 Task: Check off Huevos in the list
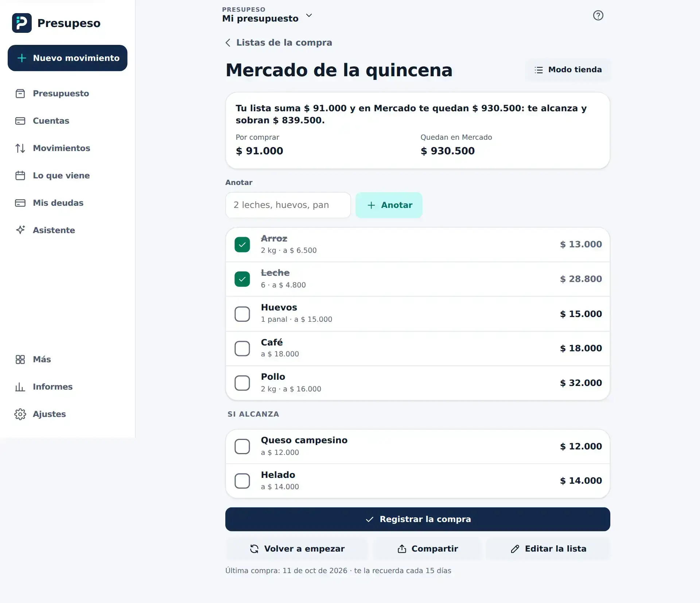(242, 314)
